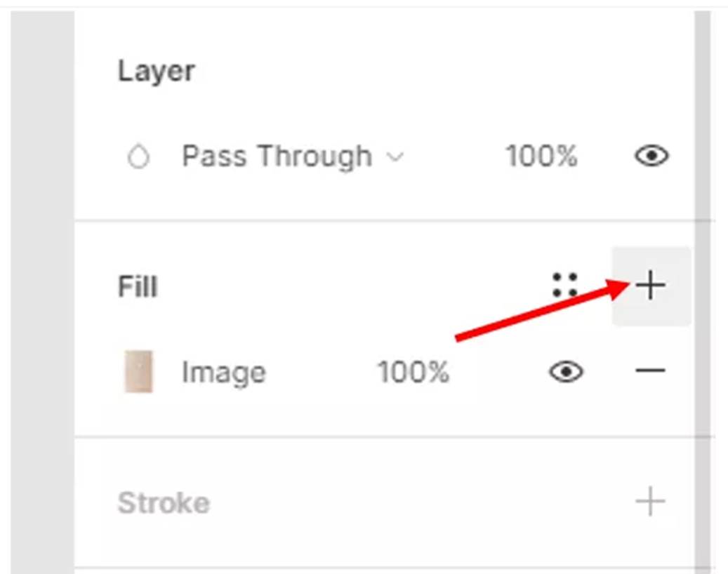Viewport: 728px width, 574px height.
Task: Hide the Image fill using eye icon
Action: tap(566, 371)
